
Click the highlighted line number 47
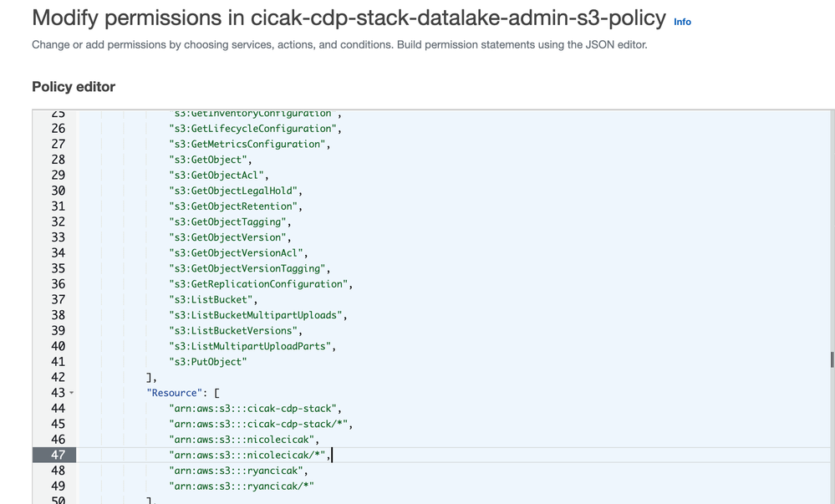pos(56,455)
